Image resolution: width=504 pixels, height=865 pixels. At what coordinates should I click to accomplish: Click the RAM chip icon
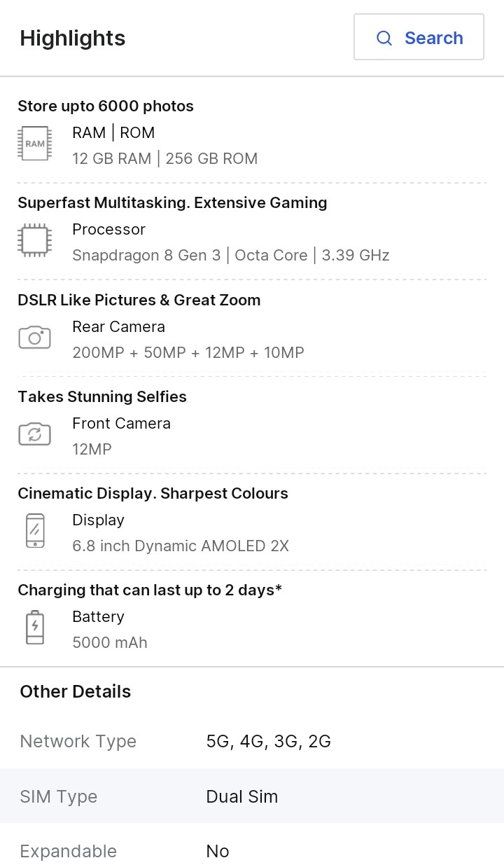tap(35, 144)
